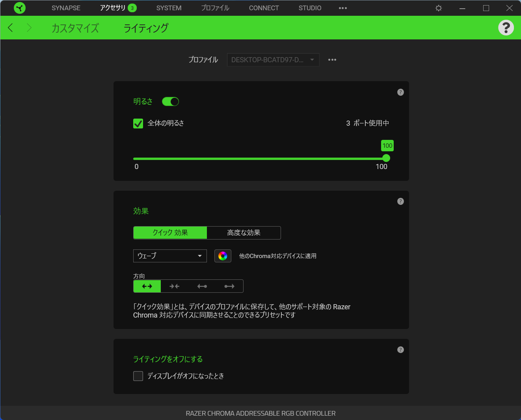Switch to 高度な効果 mode
This screenshot has width=521, height=420.
pyautogui.click(x=244, y=233)
